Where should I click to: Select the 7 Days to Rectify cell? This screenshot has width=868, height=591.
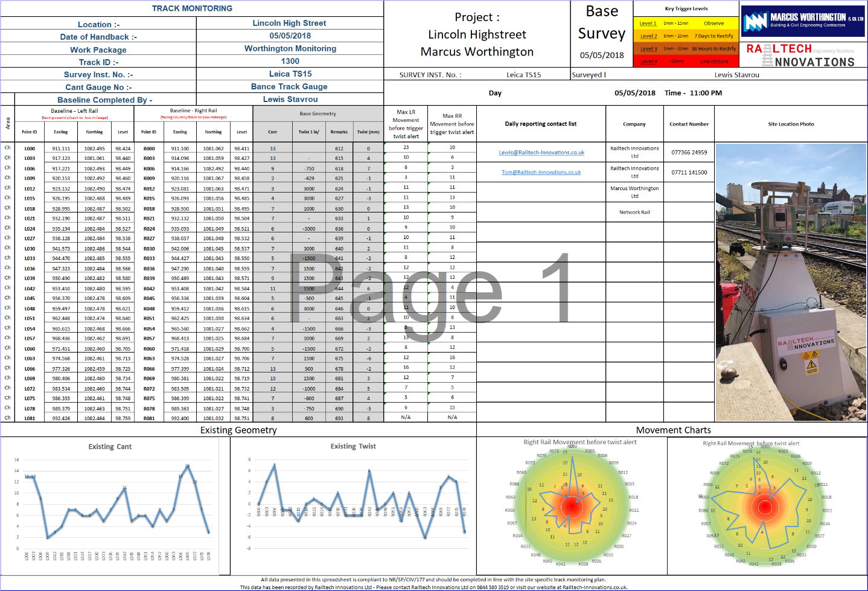pos(714,36)
